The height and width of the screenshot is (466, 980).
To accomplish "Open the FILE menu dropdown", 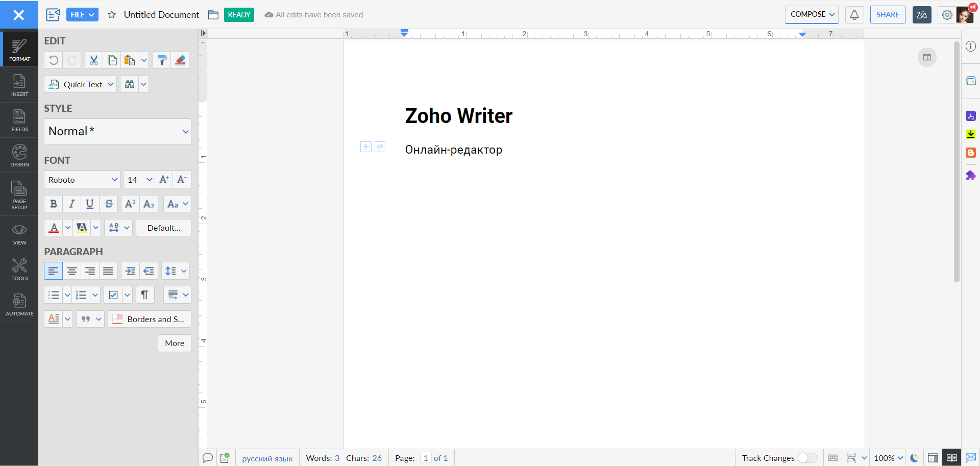I will point(82,15).
